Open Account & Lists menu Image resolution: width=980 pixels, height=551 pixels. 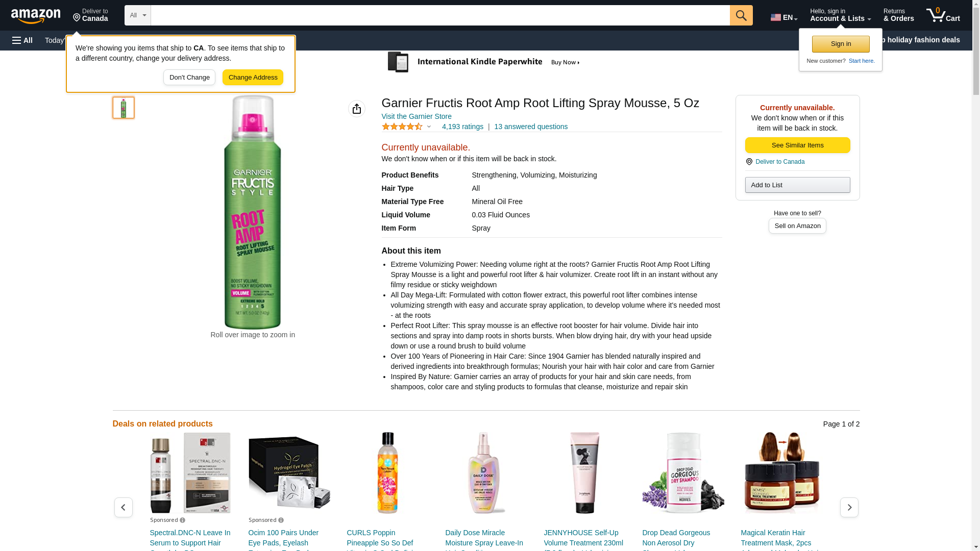(x=840, y=15)
